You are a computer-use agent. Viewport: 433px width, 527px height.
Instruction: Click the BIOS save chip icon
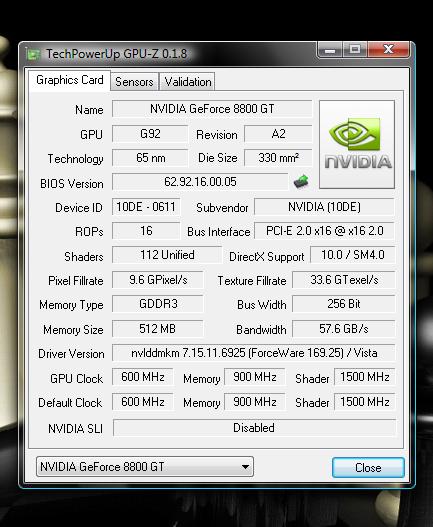coord(301,181)
